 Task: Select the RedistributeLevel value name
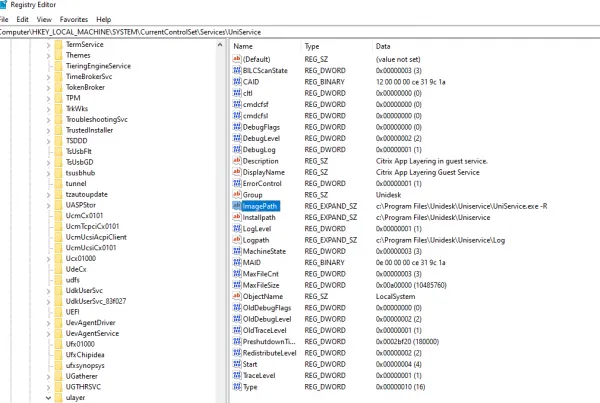click(269, 353)
